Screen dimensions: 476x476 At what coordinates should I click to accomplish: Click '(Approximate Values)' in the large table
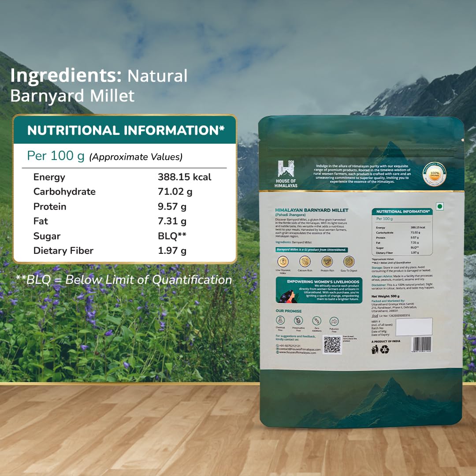coord(136,157)
